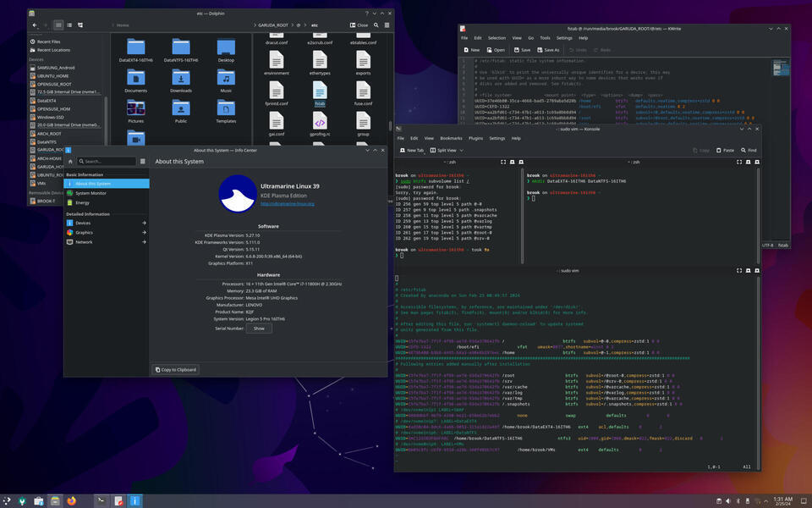
Task: Select Energy in Info Center sidebar
Action: [x=107, y=202]
